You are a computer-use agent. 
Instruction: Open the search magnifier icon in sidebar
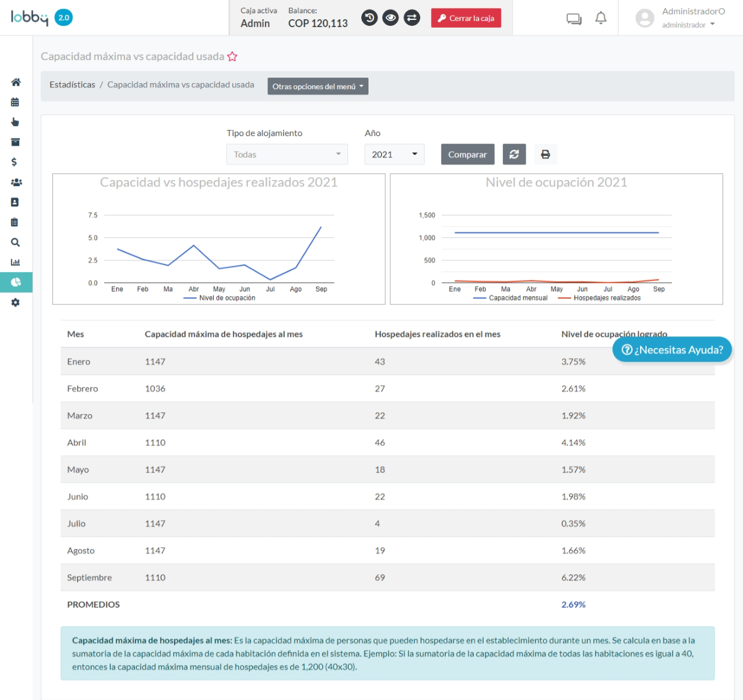click(15, 242)
